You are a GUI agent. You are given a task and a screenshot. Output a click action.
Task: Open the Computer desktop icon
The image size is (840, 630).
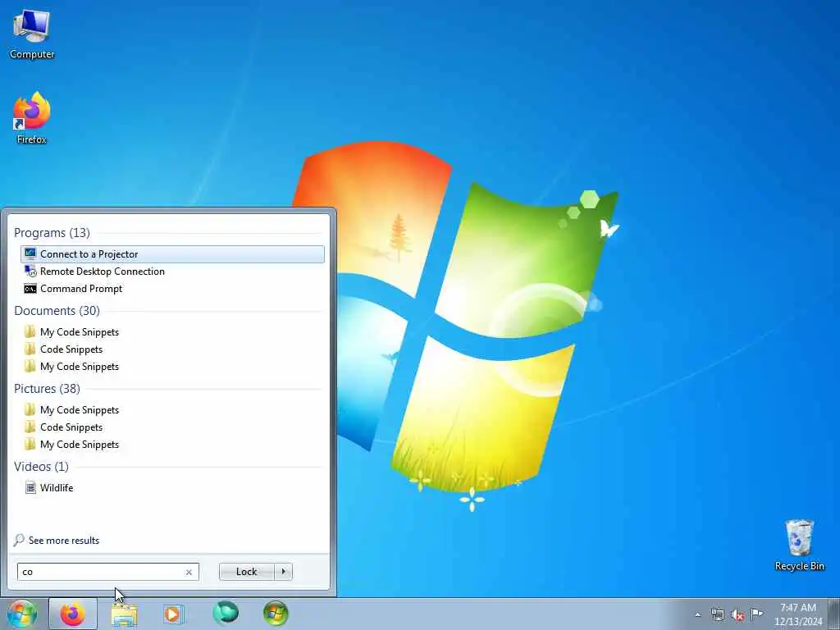point(32,34)
